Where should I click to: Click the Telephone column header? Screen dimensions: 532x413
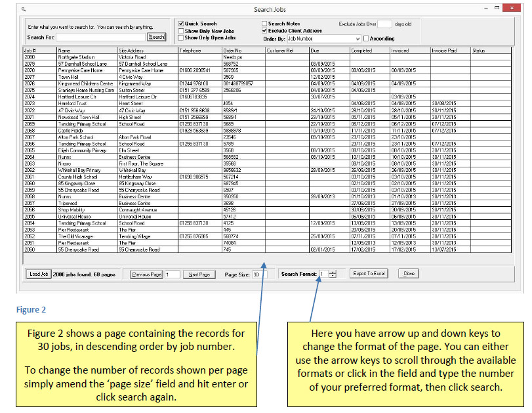(200, 51)
